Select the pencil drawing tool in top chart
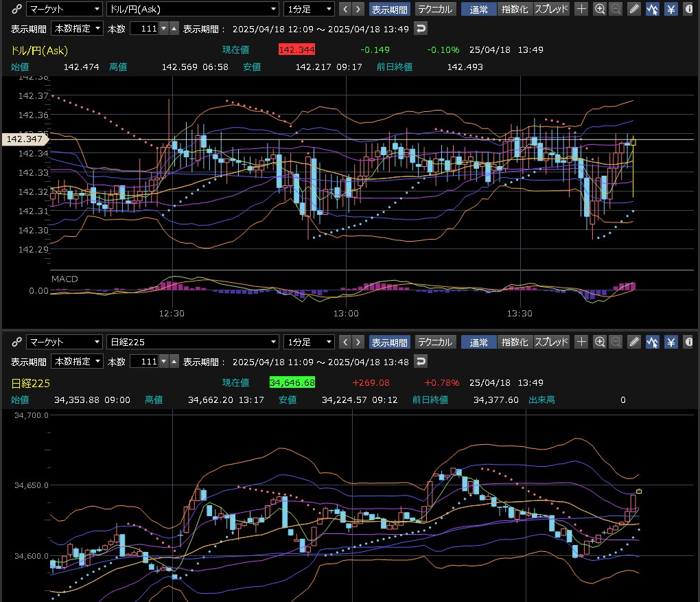The width and height of the screenshot is (700, 602). click(634, 9)
